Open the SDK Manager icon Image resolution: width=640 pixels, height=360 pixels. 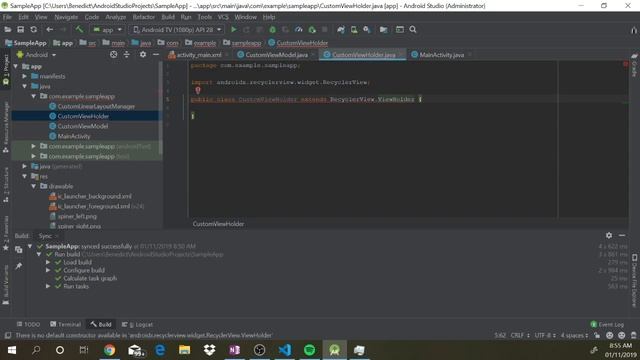tap(367, 29)
